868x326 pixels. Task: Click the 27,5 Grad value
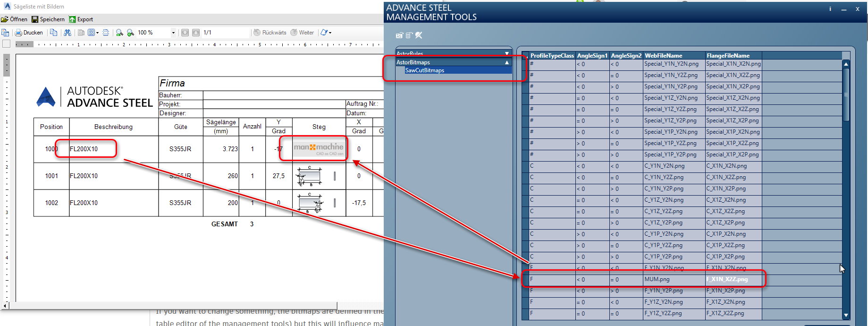coord(278,176)
